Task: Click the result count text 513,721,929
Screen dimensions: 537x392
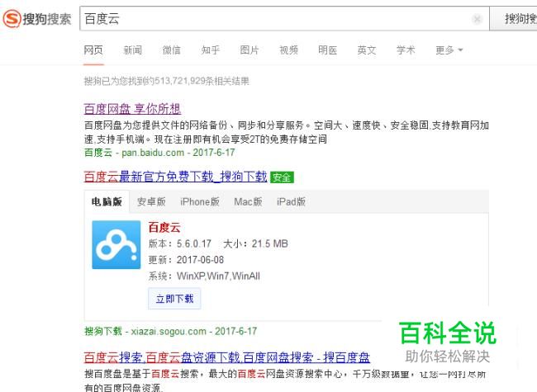Action: click(180, 81)
